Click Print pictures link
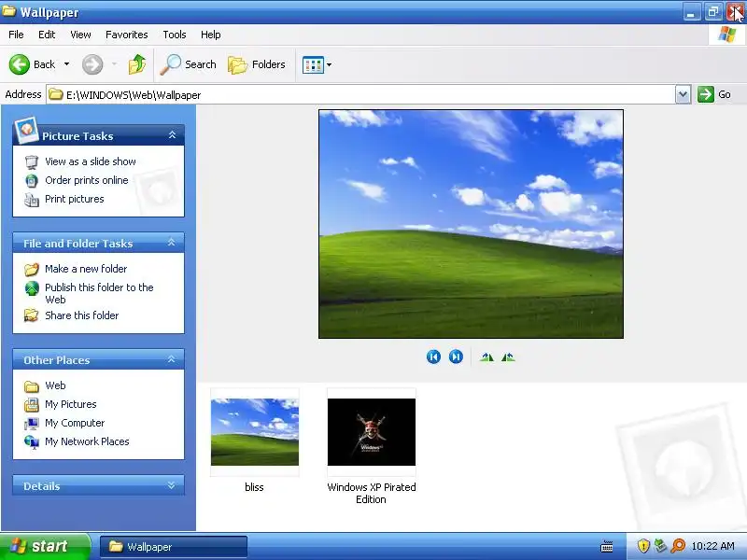 75,199
